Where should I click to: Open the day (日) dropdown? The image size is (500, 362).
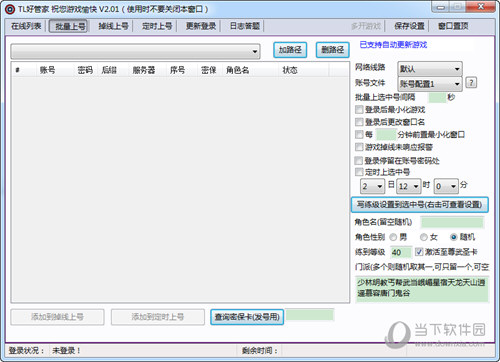[x=373, y=186]
